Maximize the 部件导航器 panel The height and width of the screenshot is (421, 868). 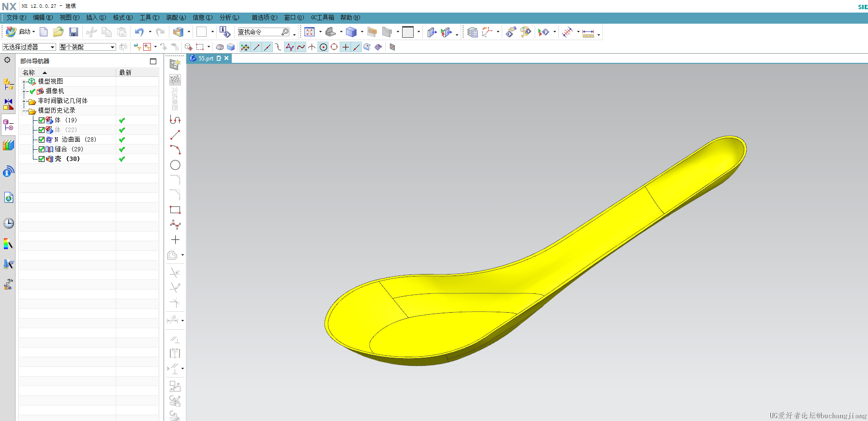click(153, 61)
